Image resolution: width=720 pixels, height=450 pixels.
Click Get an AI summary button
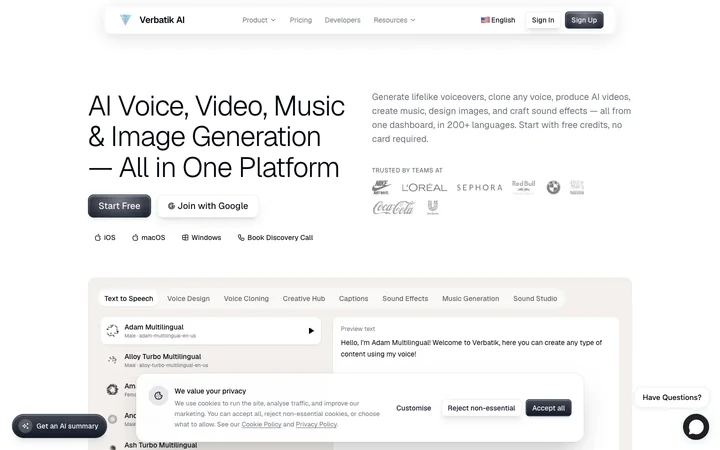(60, 426)
